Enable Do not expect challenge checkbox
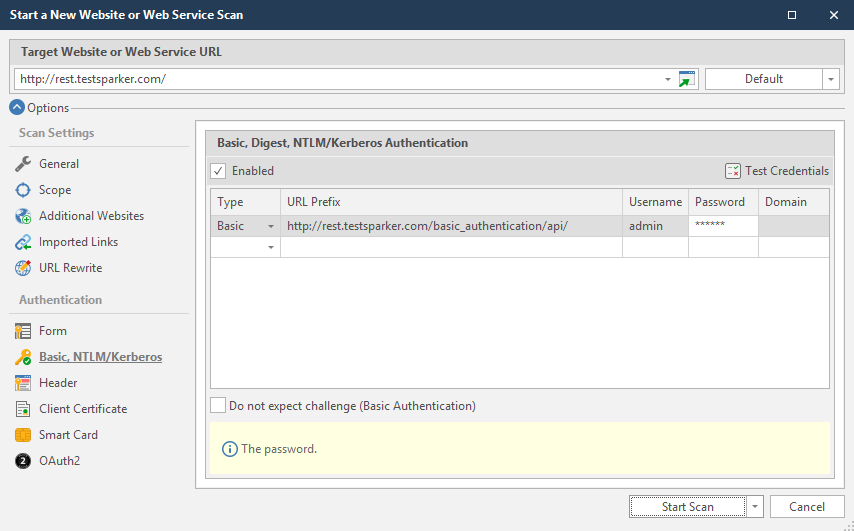This screenshot has height=531, width=854. (218, 406)
